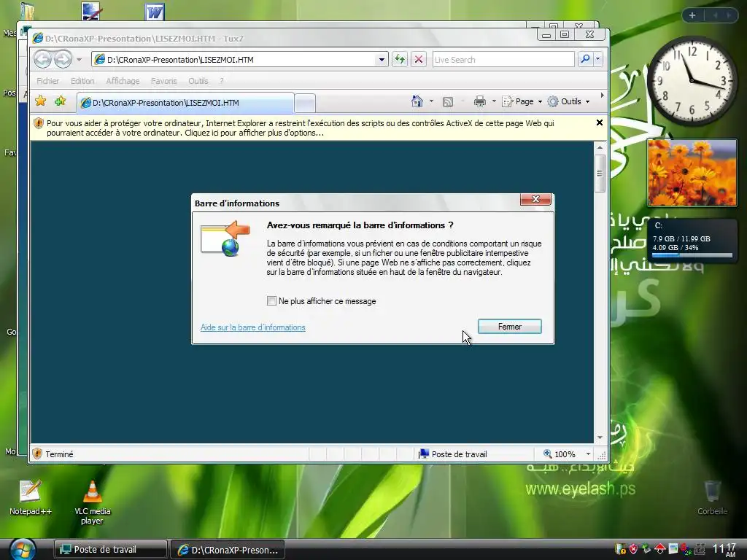This screenshot has width=747, height=560.
Task: Click Poste de travail zone in status bar
Action: [x=453, y=454]
